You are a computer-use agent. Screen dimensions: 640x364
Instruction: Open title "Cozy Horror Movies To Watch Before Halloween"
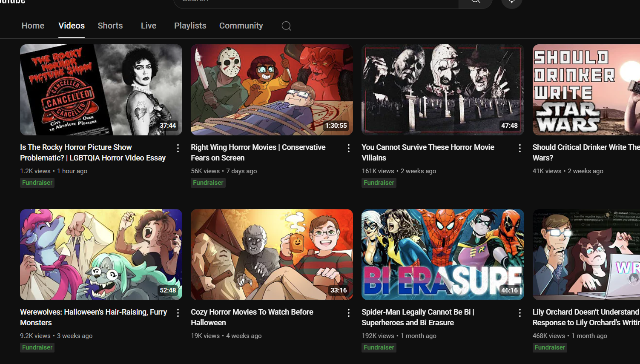tap(252, 317)
